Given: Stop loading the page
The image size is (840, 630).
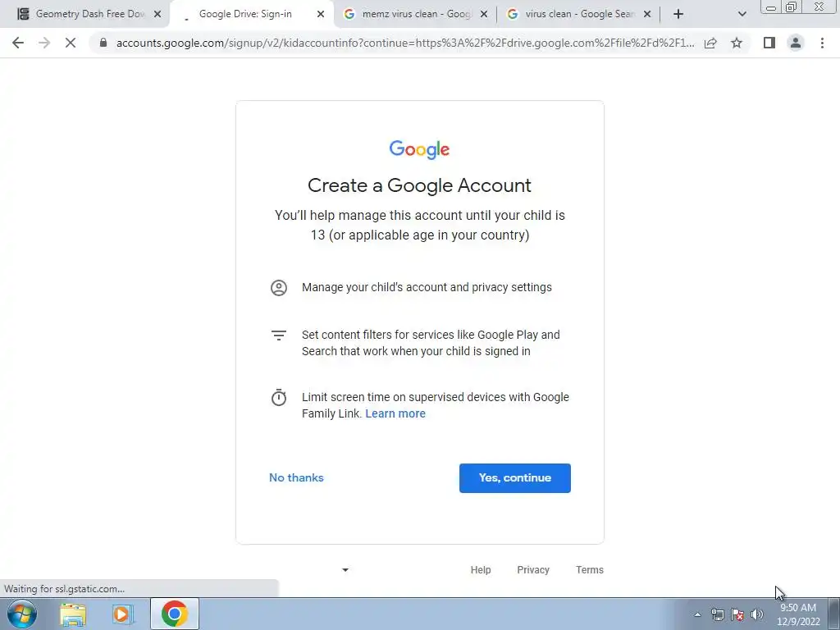Looking at the screenshot, I should pos(71,43).
